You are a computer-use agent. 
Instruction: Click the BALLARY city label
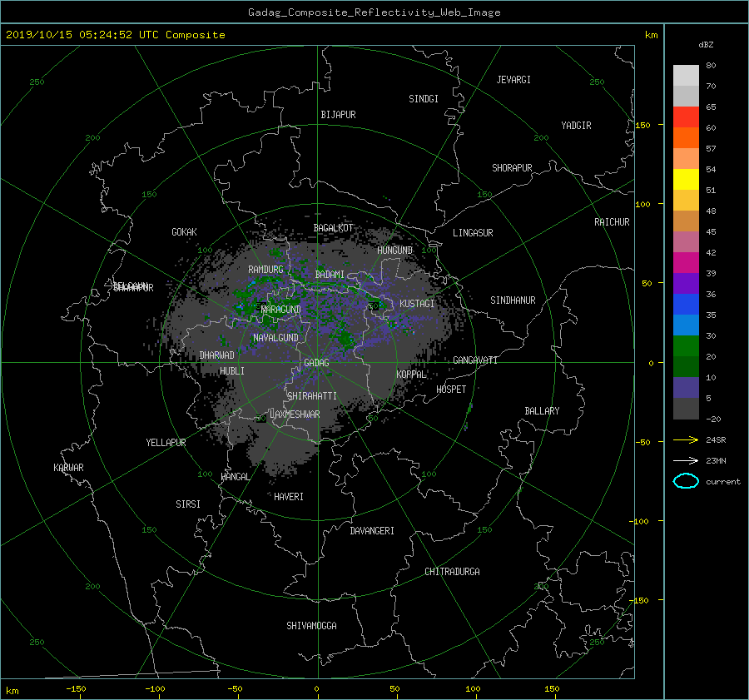tap(542, 411)
